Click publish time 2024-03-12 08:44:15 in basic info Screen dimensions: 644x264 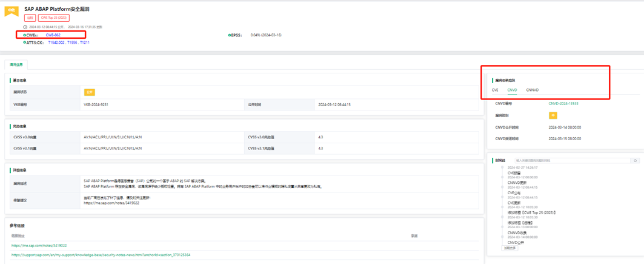[334, 105]
